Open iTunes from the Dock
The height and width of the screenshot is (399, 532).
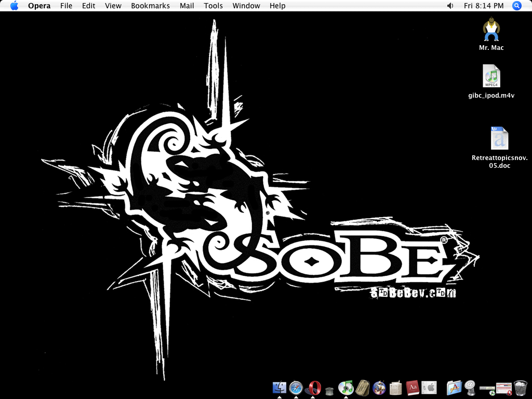pos(345,388)
